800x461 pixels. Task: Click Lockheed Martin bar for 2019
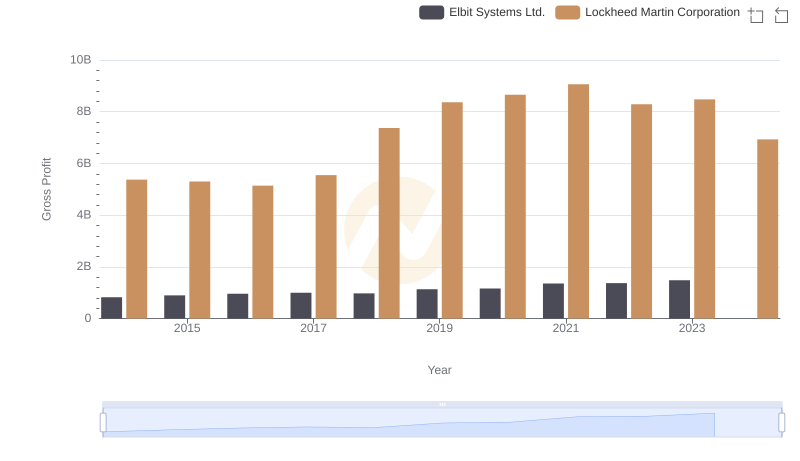(452, 210)
